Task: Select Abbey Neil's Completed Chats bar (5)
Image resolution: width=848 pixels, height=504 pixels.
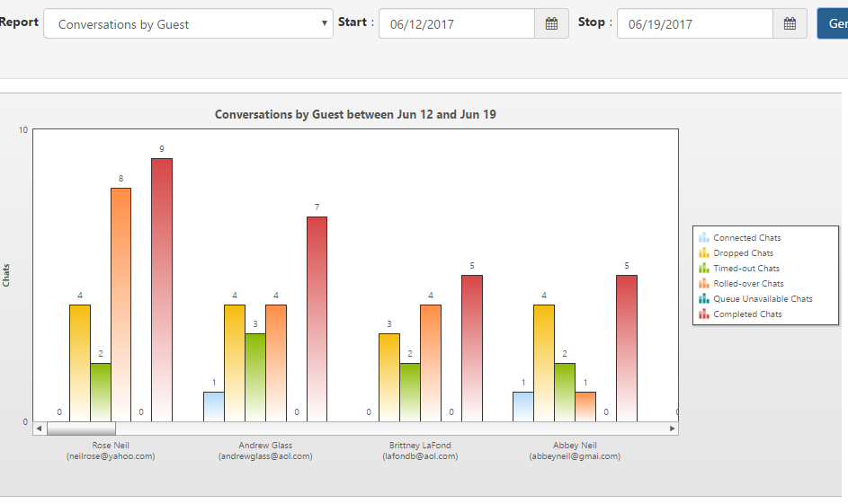Action: coord(627,349)
